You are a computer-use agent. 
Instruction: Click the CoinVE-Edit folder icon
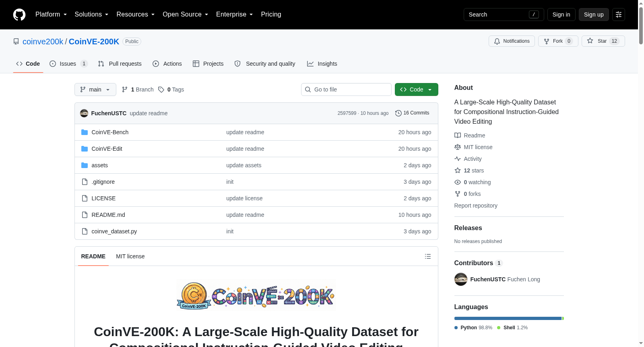point(85,149)
